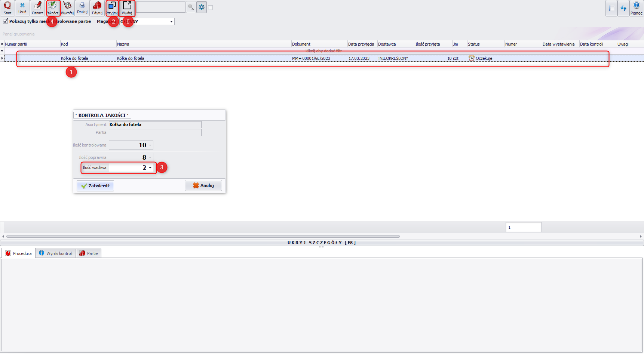Open the Ilość wadliwa dropdown arrow
644x354 pixels.
pyautogui.click(x=150, y=168)
